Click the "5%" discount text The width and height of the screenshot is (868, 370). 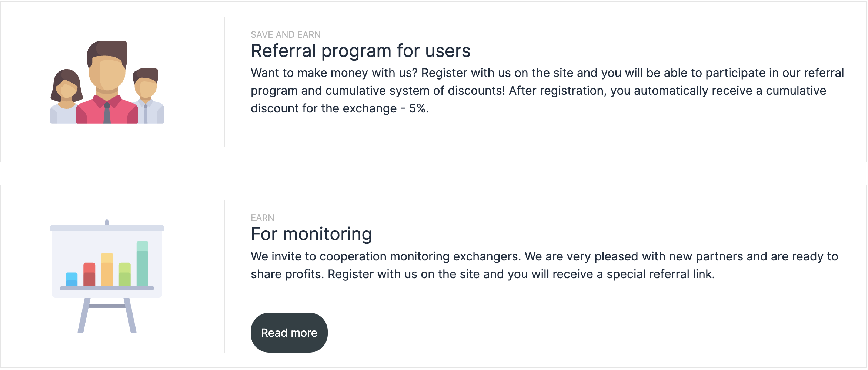(x=418, y=108)
